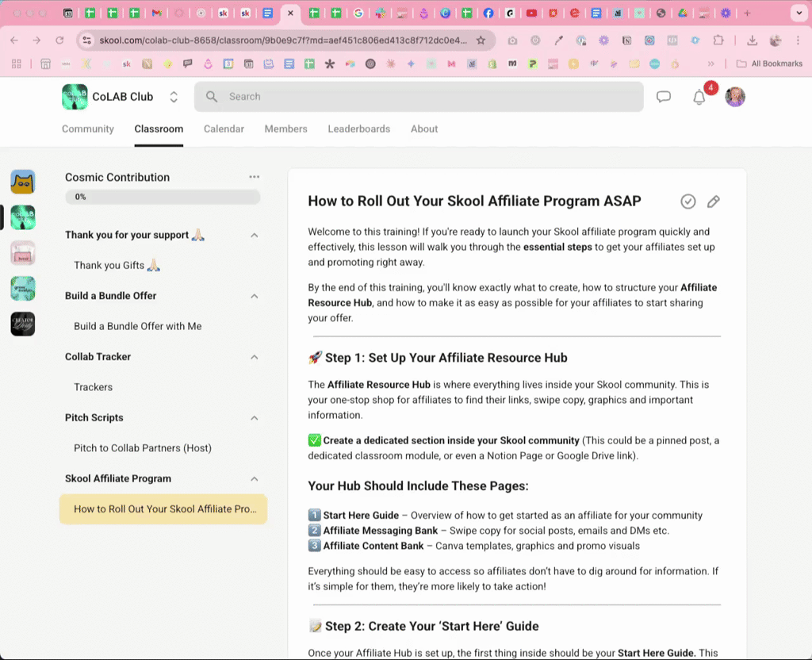Click the browser address bar URL
Screen dimensions: 812x660
pyautogui.click(x=283, y=40)
